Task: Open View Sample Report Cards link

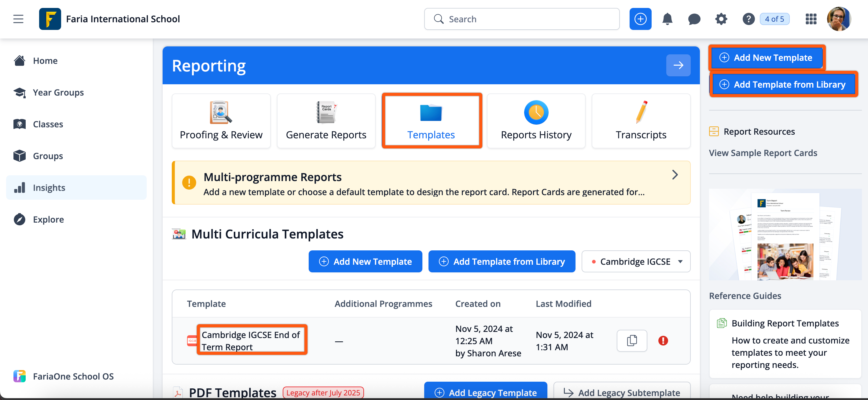Action: coord(763,153)
